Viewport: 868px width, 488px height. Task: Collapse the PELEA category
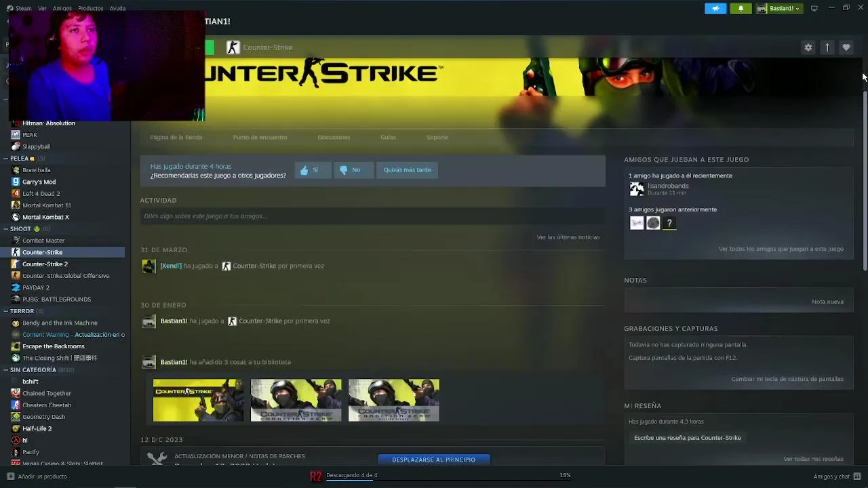5,159
